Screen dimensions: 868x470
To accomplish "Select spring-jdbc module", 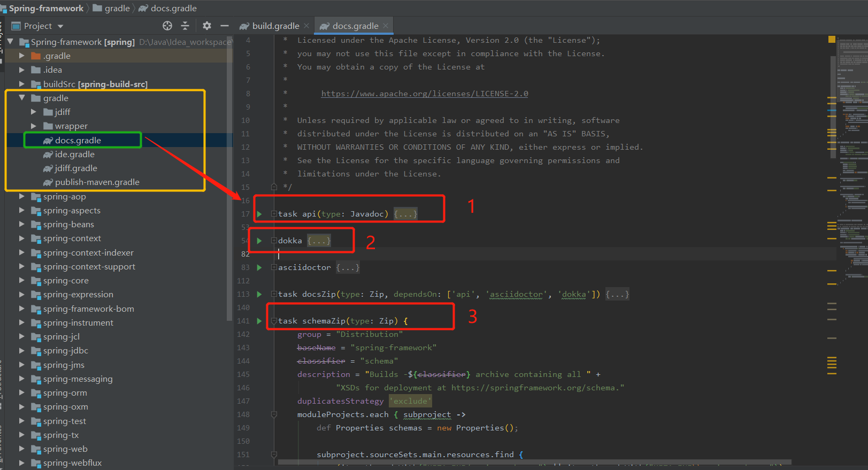I will pos(65,350).
